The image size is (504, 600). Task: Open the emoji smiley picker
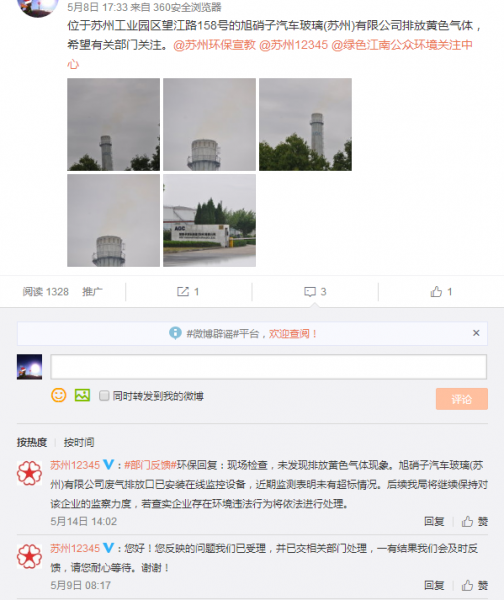click(59, 395)
